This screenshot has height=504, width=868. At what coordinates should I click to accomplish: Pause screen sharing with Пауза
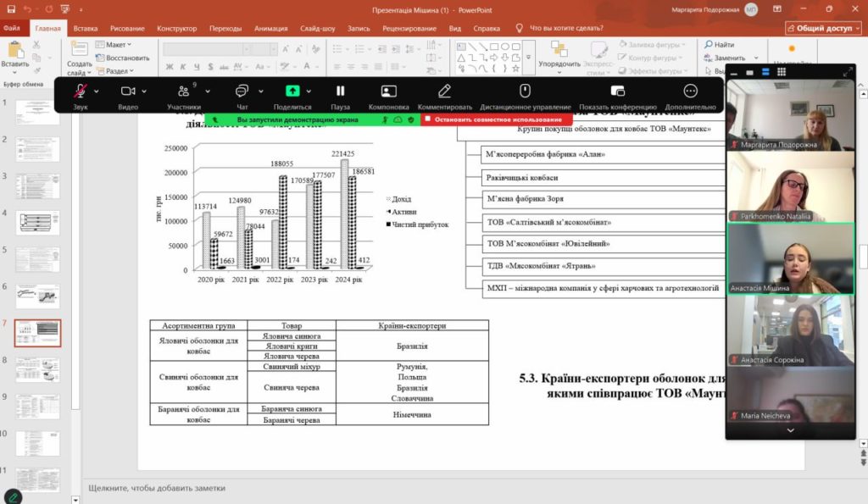(340, 91)
